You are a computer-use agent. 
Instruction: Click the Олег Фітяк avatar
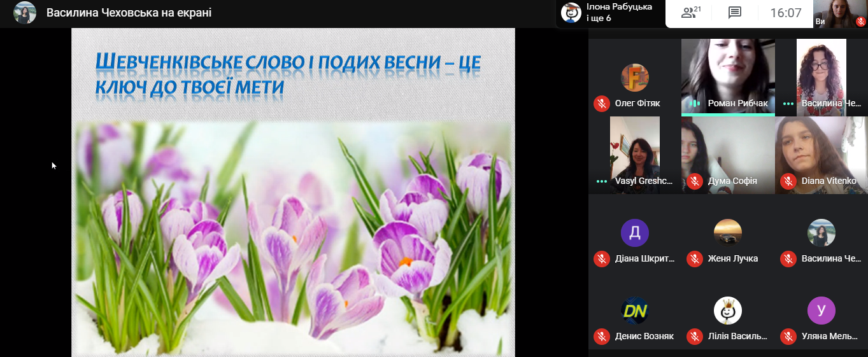pyautogui.click(x=635, y=78)
